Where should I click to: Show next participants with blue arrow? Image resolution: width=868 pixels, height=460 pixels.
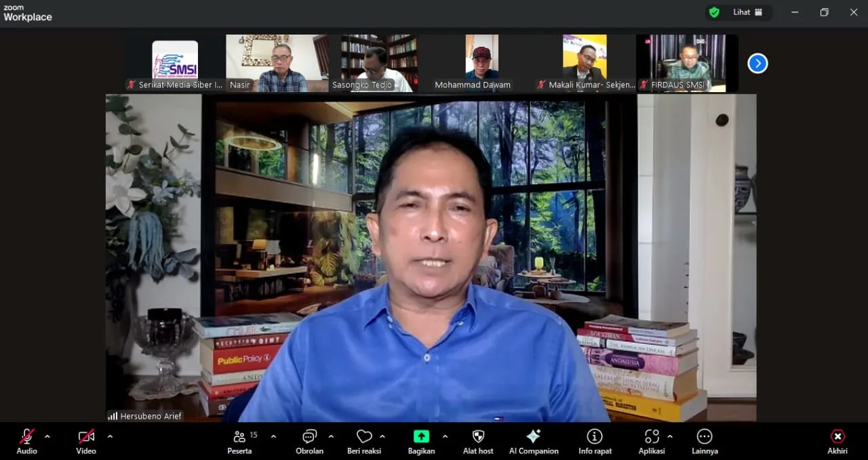(x=757, y=64)
